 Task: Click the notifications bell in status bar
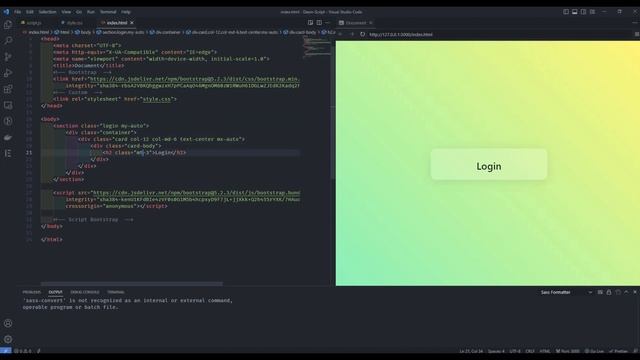pyautogui.click(x=636, y=351)
